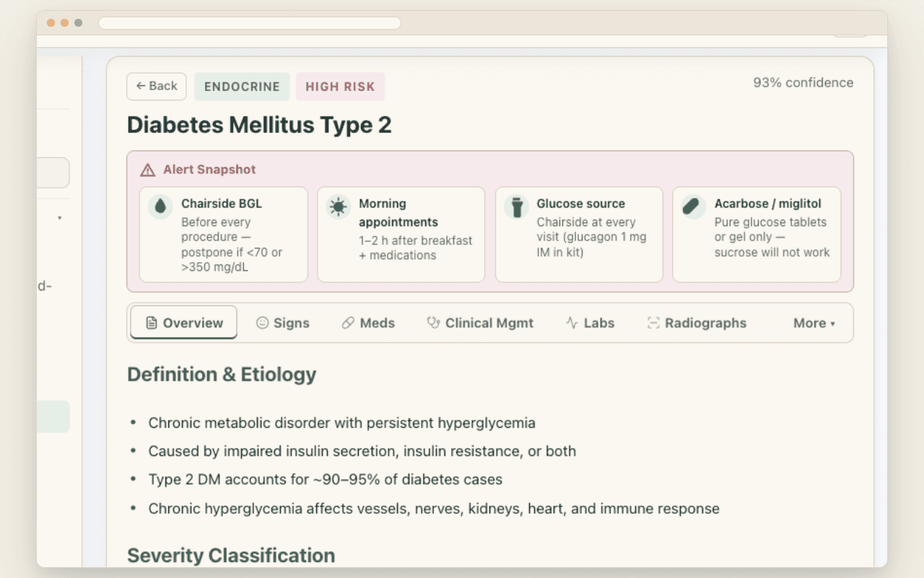Click 'Chronic hyperglycemia affects vessels' bullet
The image size is (924, 578).
point(434,508)
